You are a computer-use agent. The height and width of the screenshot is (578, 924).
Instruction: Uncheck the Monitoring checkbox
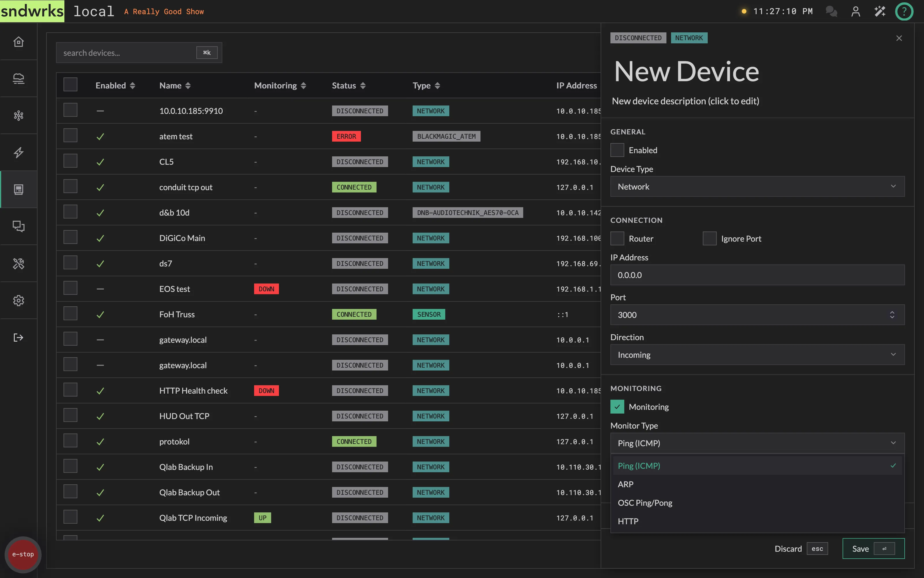pyautogui.click(x=617, y=407)
